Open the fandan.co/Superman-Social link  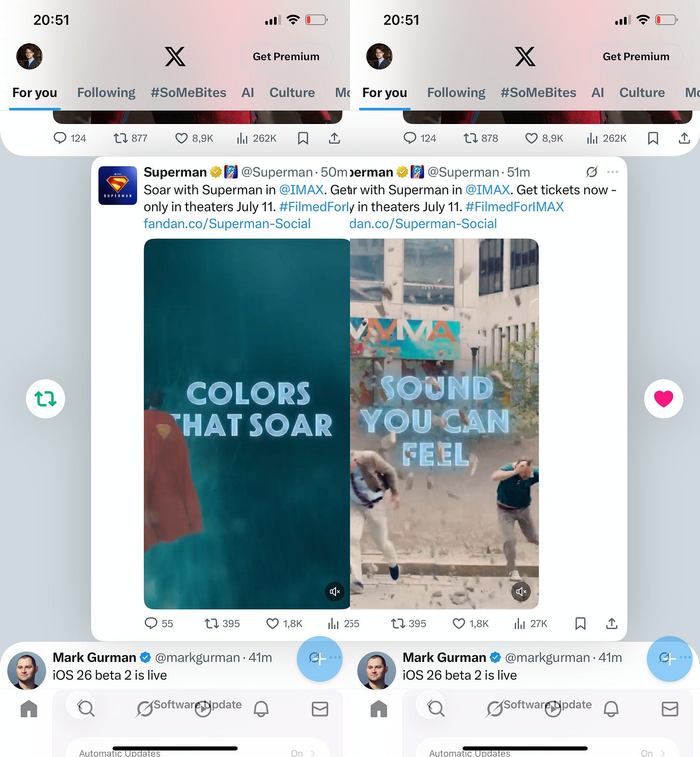[x=227, y=223]
